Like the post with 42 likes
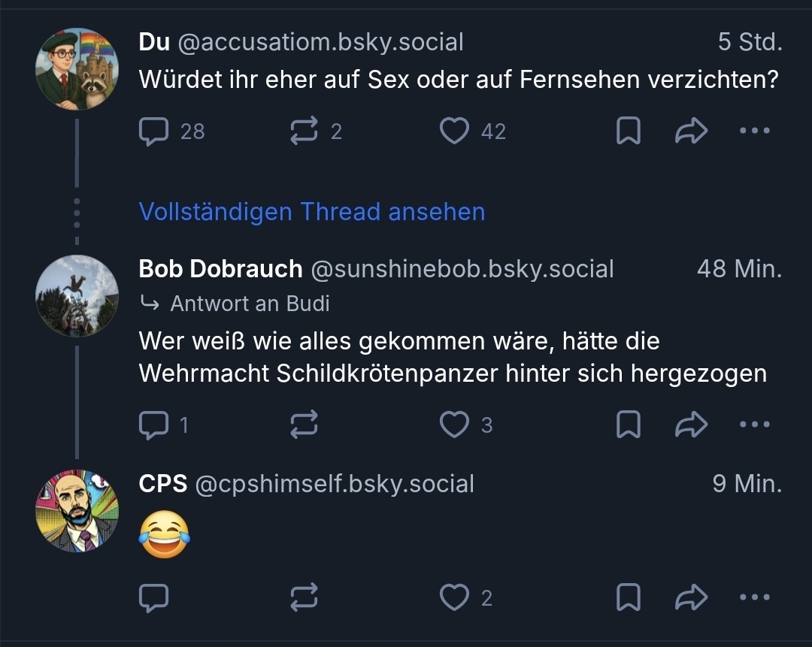The width and height of the screenshot is (812, 647). (x=454, y=132)
